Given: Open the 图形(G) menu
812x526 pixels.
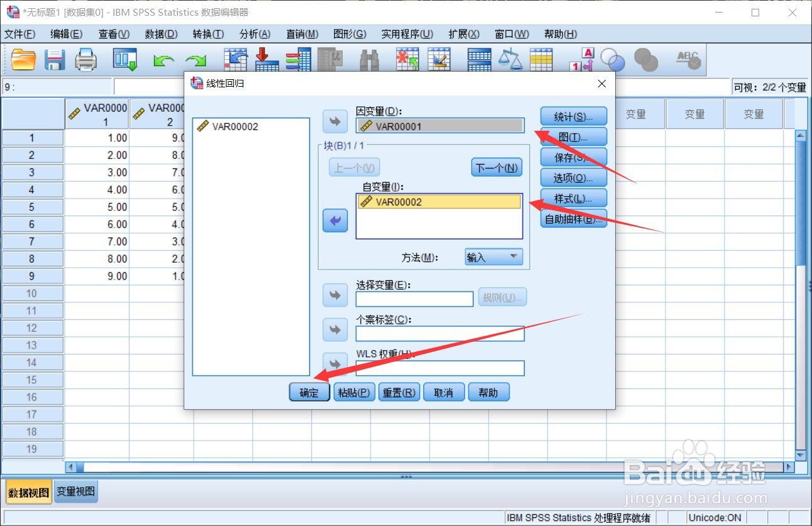Looking at the screenshot, I should [350, 34].
